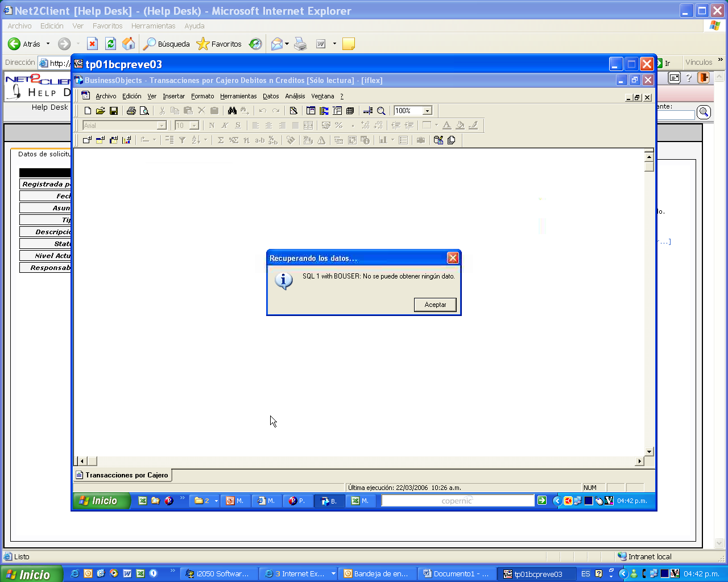
Task: Click the Sum (sigma) icon
Action: click(x=220, y=140)
